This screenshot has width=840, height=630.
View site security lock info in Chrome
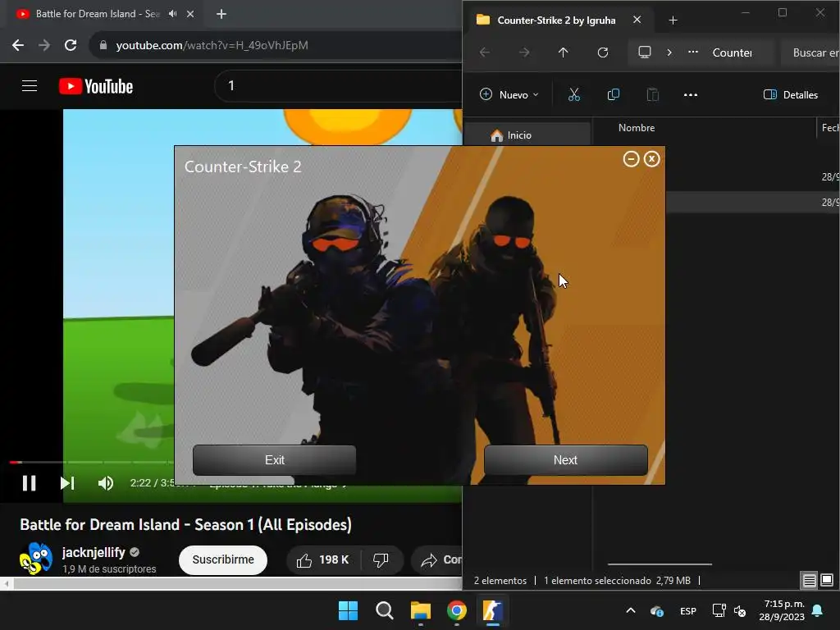pyautogui.click(x=103, y=45)
